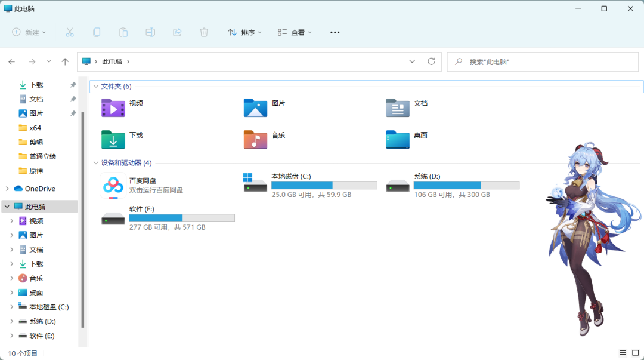644x360 pixels.
Task: Click the 系统 (D:) drive usage bar
Action: click(466, 185)
